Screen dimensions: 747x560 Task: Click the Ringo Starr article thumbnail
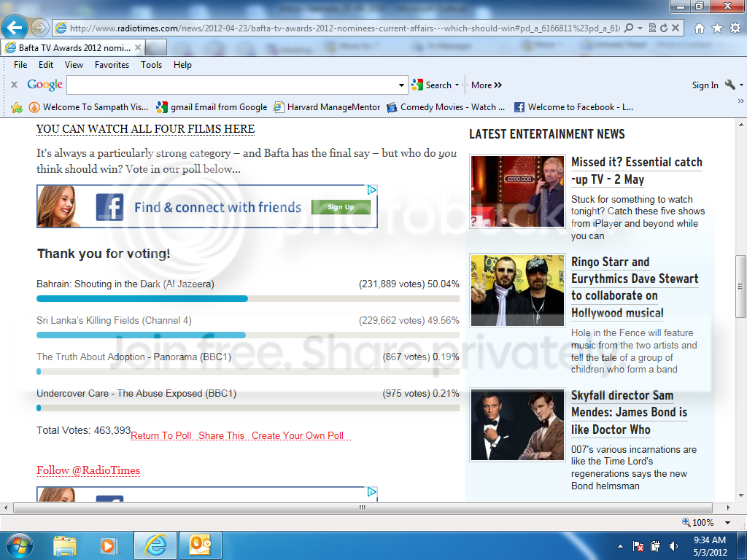pos(517,290)
